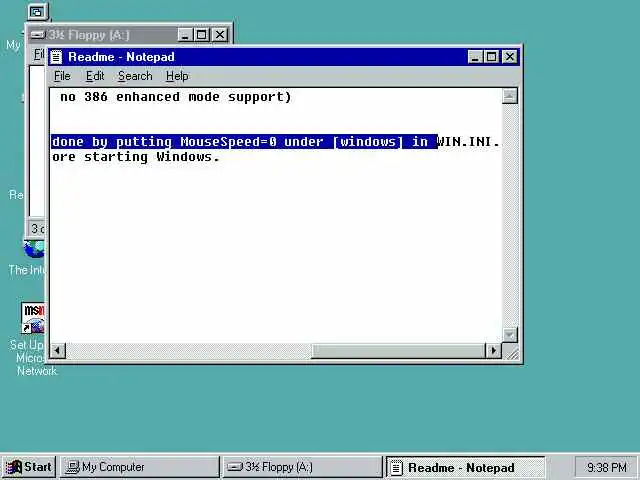The width and height of the screenshot is (640, 480).
Task: Click the line 'ore starting Windows.'
Action: tap(136, 157)
